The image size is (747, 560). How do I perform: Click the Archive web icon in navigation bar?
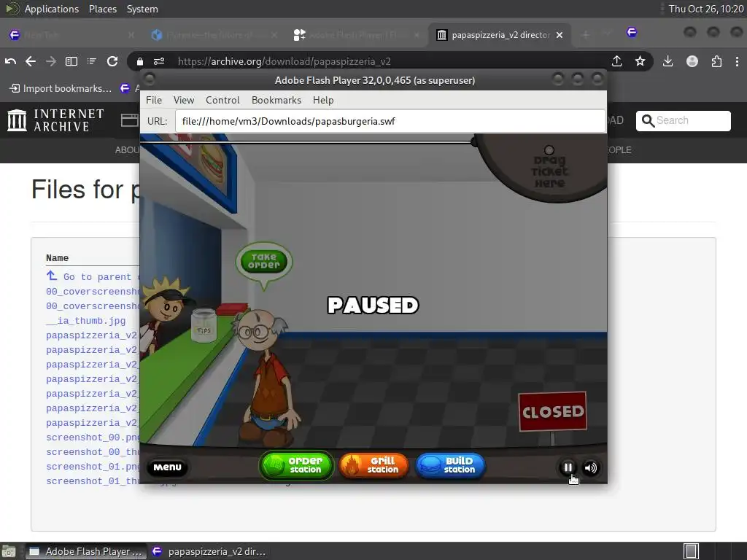click(x=130, y=120)
